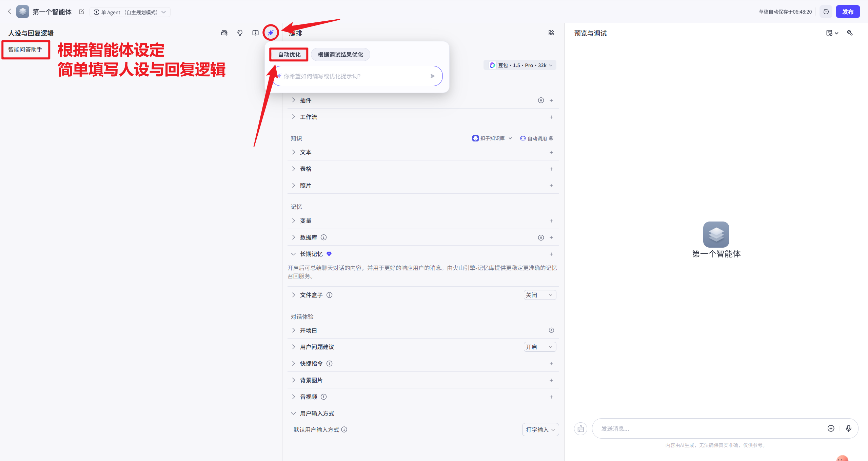This screenshot has height=461, width=868.
Task: Open the debug tools wrench icon
Action: 851,33
